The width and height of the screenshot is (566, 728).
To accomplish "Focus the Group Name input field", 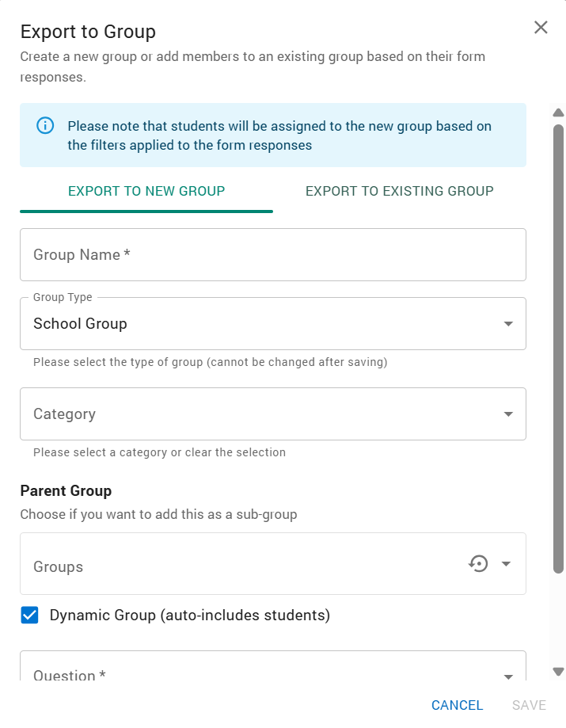I will click(272, 255).
